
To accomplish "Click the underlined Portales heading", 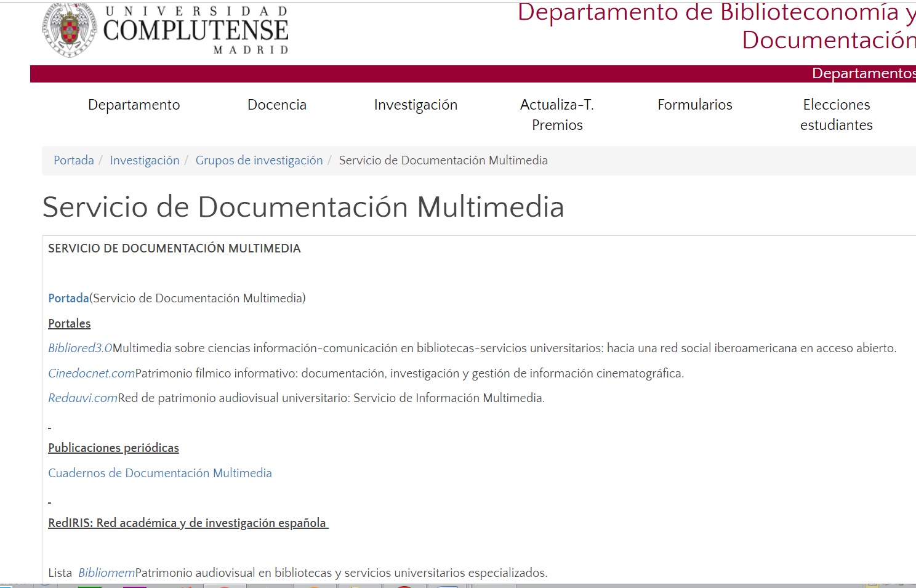I will click(x=70, y=323).
